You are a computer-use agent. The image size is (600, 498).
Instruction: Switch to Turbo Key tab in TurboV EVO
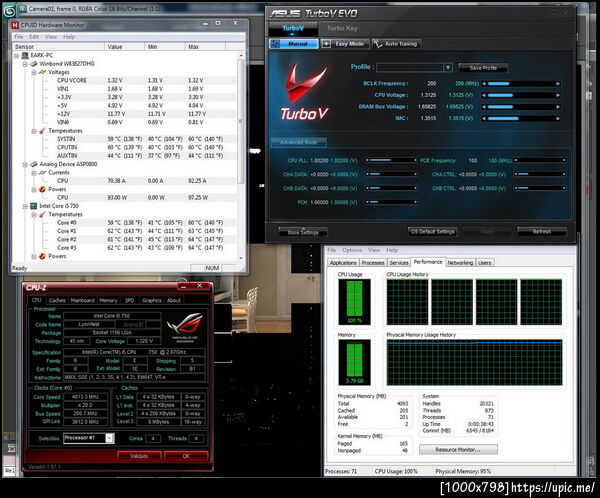(x=342, y=28)
